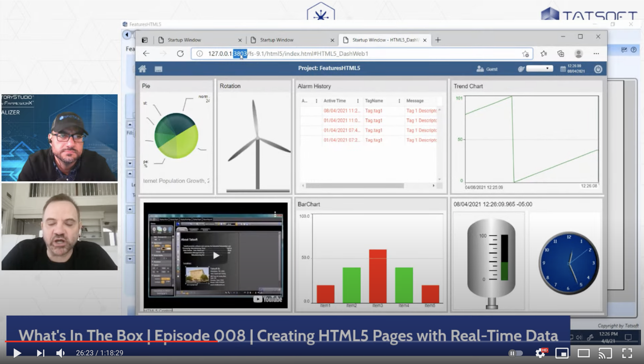Close the second Startup Window tab
The height and width of the screenshot is (364, 644).
coord(332,40)
